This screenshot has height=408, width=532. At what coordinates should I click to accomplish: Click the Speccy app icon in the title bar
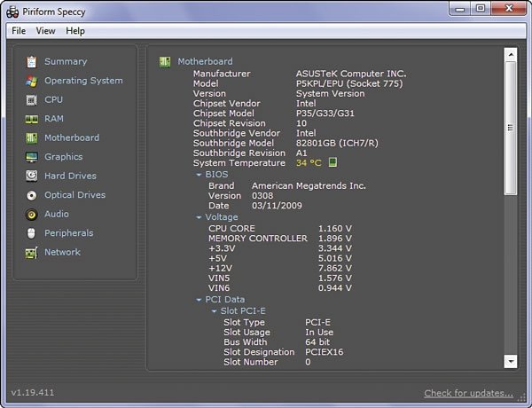[x=12, y=12]
